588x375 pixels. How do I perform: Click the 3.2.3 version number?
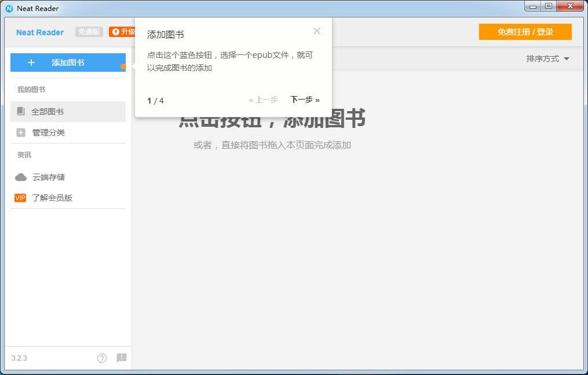19,358
